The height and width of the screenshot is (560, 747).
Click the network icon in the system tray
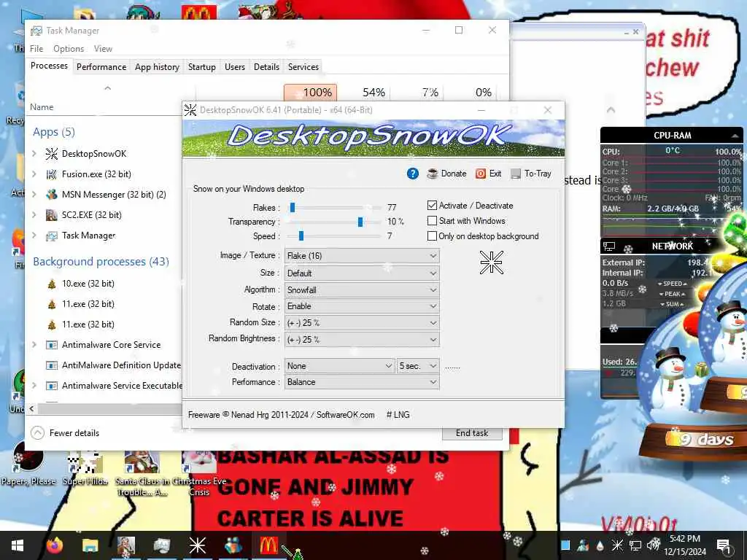[635, 545]
